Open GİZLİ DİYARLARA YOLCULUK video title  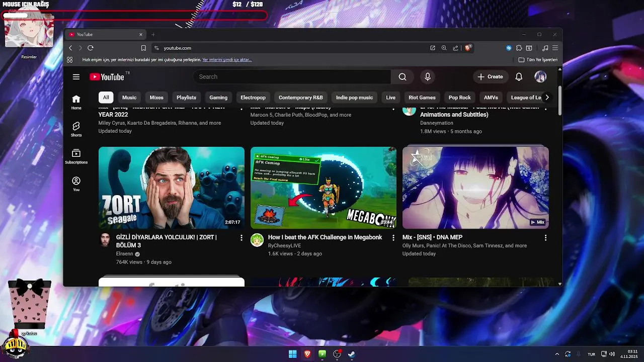point(167,241)
